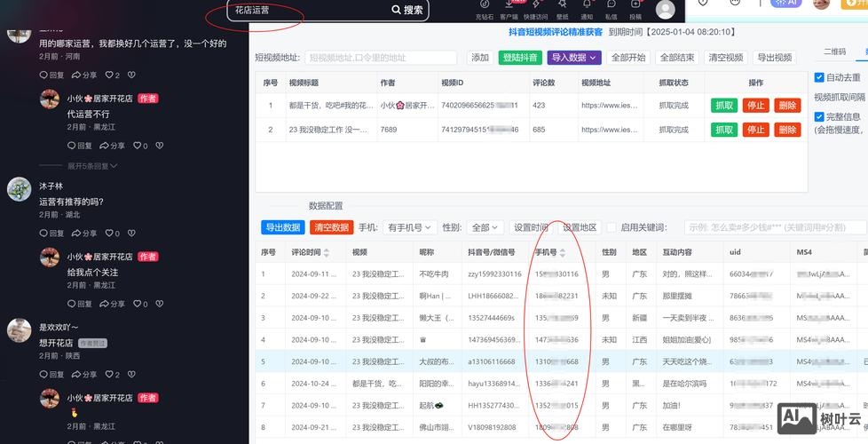Open the grey profile avatar in Douyin header
868x444 pixels.
tap(665, 10)
